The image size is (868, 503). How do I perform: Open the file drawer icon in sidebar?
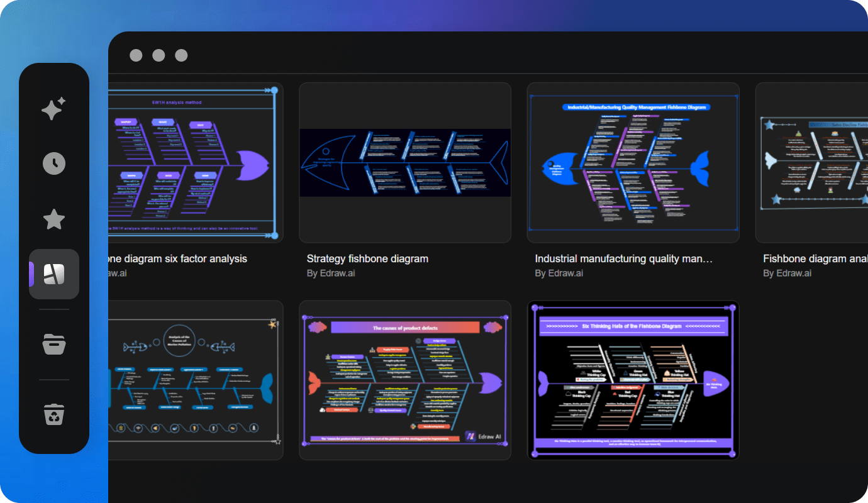(x=54, y=344)
